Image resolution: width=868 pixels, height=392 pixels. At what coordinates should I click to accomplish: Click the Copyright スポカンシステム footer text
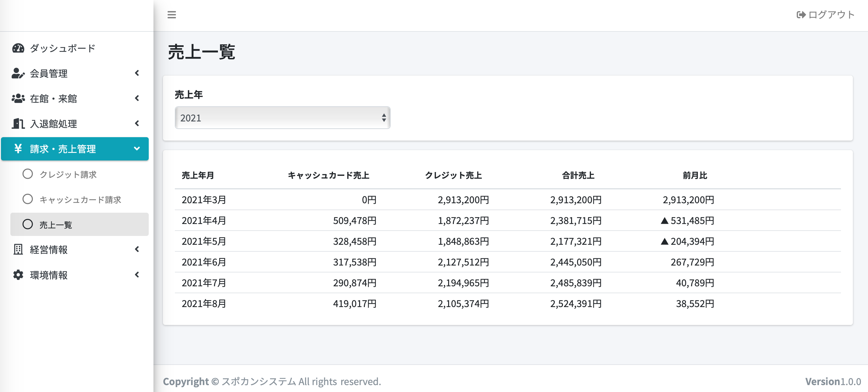pos(272,381)
